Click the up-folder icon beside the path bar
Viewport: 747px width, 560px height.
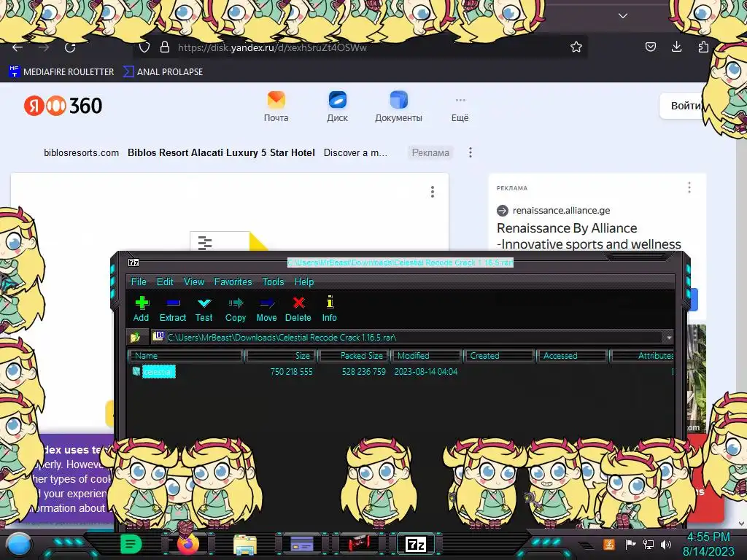click(x=135, y=337)
